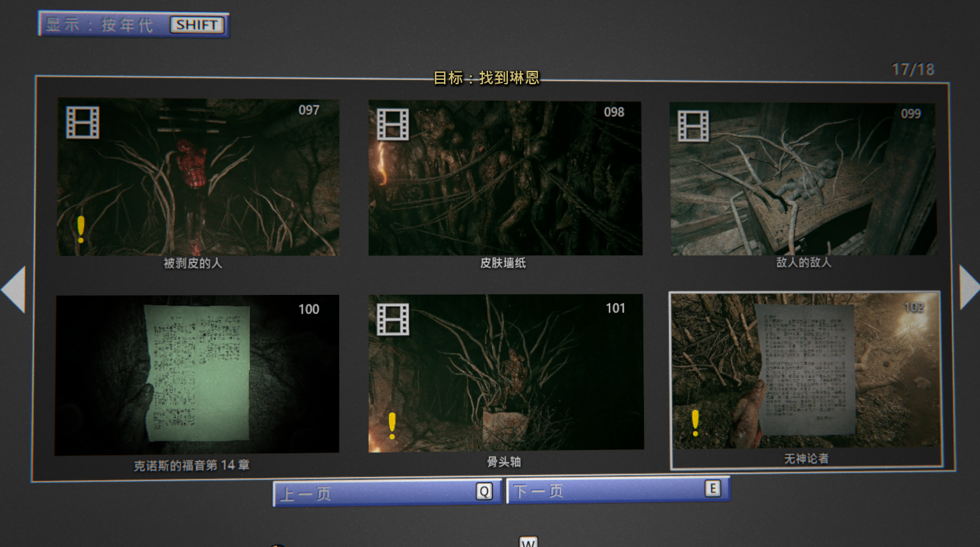Click the film icon on recording 097

pyautogui.click(x=83, y=122)
